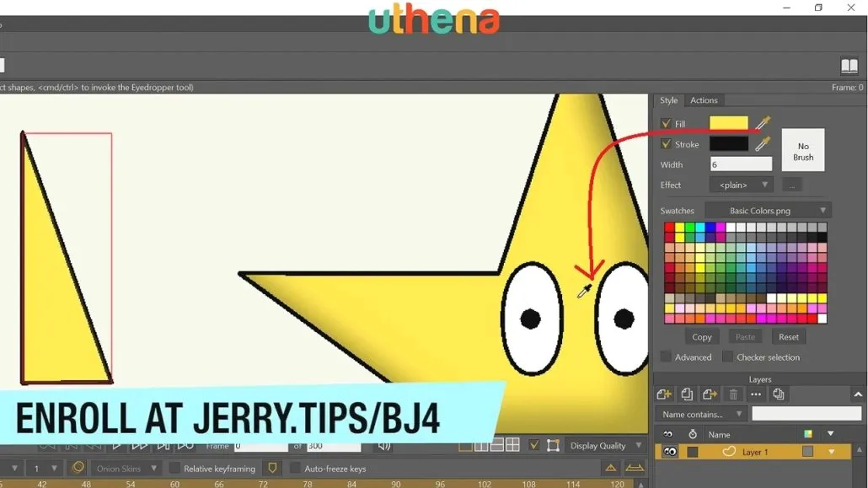Screen dimensions: 868x488
Task: Click the Reset style button
Action: coord(788,337)
